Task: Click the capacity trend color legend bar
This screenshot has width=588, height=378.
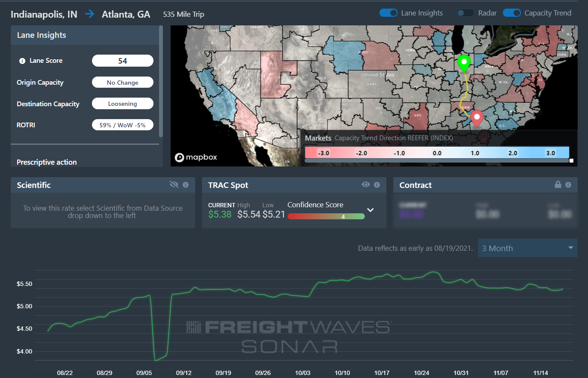Action: (x=437, y=153)
